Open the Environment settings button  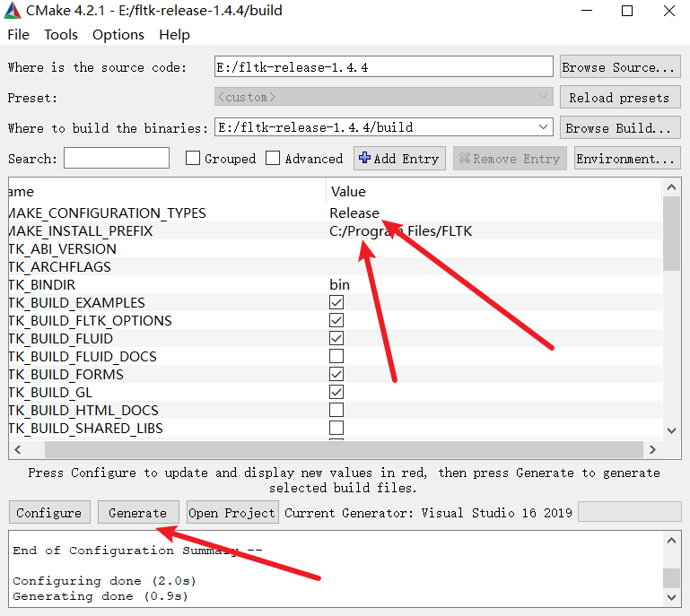627,159
